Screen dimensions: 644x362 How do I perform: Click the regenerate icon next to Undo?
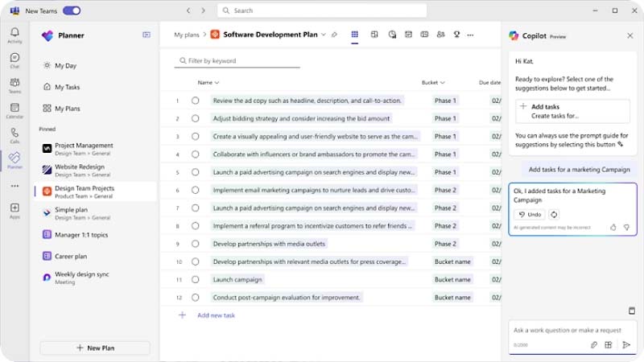pyautogui.click(x=554, y=214)
